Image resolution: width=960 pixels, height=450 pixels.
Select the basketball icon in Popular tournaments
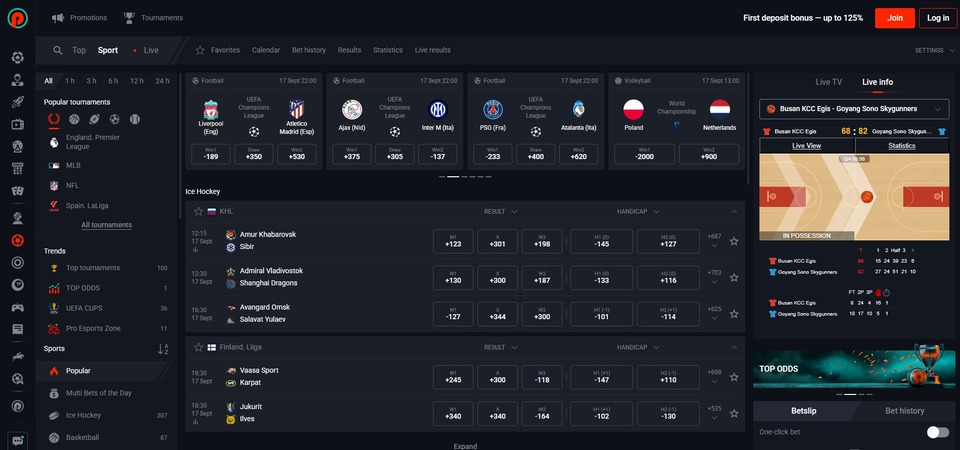tap(74, 119)
